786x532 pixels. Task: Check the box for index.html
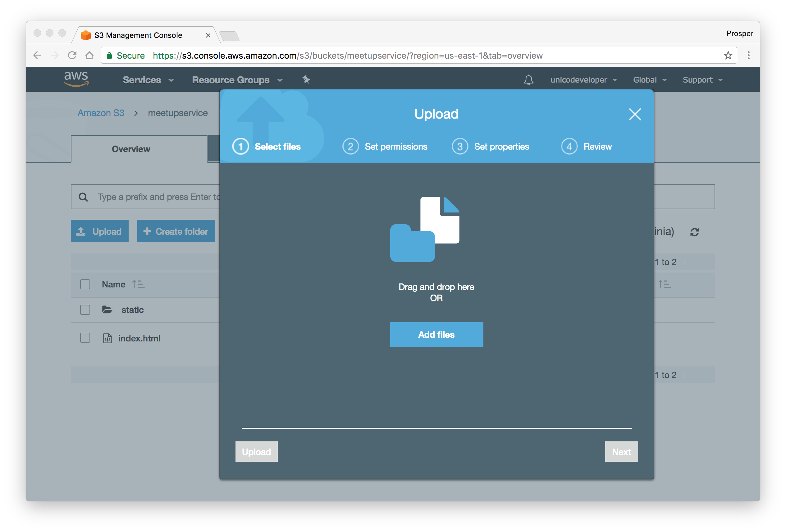tap(85, 338)
